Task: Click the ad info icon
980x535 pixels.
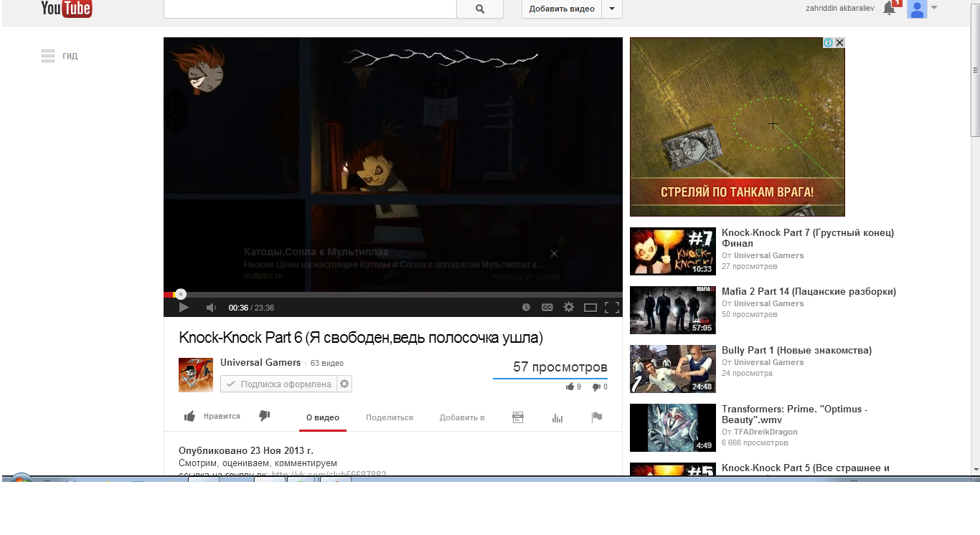Action: coord(828,43)
